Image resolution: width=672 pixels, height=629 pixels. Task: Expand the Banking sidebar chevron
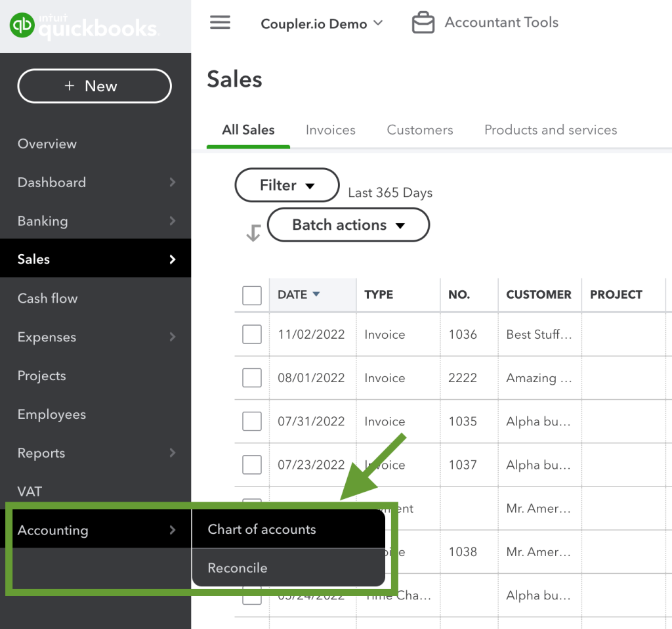point(173,221)
